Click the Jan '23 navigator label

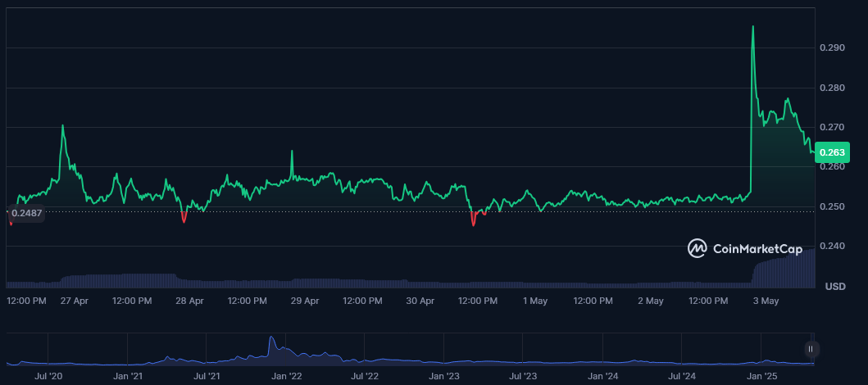(x=444, y=376)
